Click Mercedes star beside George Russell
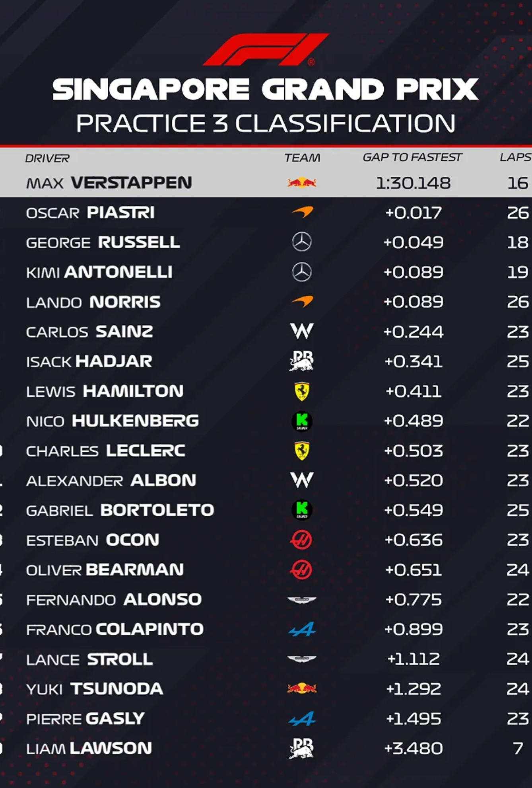Screen dimensions: 532x788 point(302,242)
